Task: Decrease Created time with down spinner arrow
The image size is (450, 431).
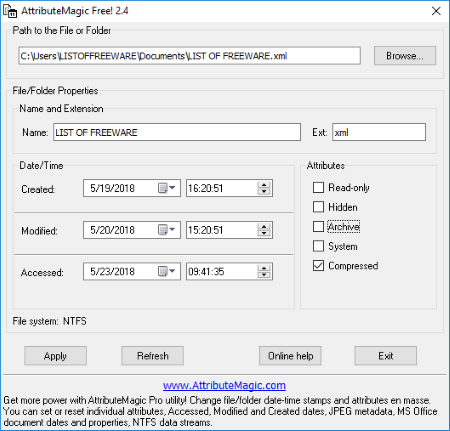Action: point(264,192)
